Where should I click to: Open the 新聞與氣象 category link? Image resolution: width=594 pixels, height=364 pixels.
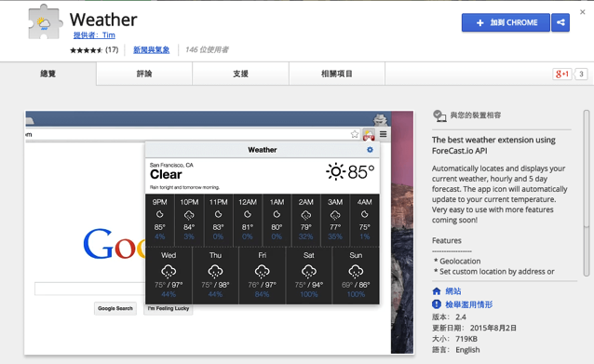pos(151,50)
